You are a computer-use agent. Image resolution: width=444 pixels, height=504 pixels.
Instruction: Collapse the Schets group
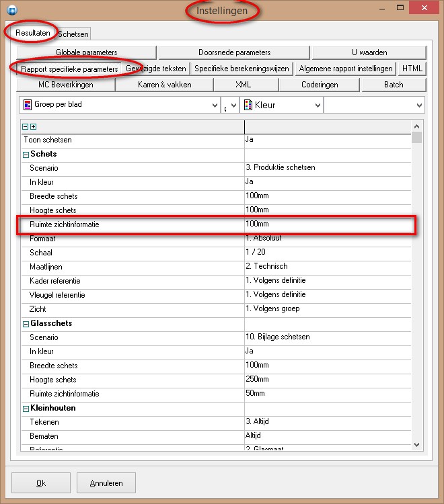pos(26,155)
